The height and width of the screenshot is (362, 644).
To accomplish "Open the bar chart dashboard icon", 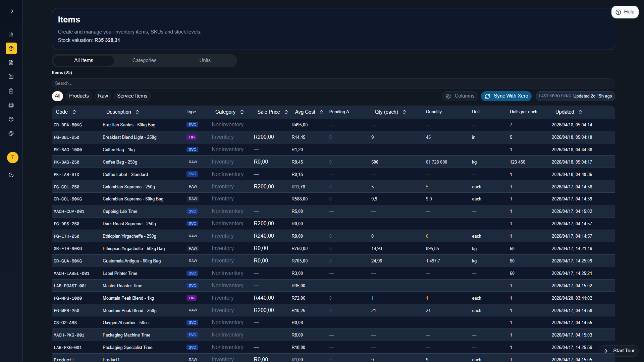I will (11, 34).
